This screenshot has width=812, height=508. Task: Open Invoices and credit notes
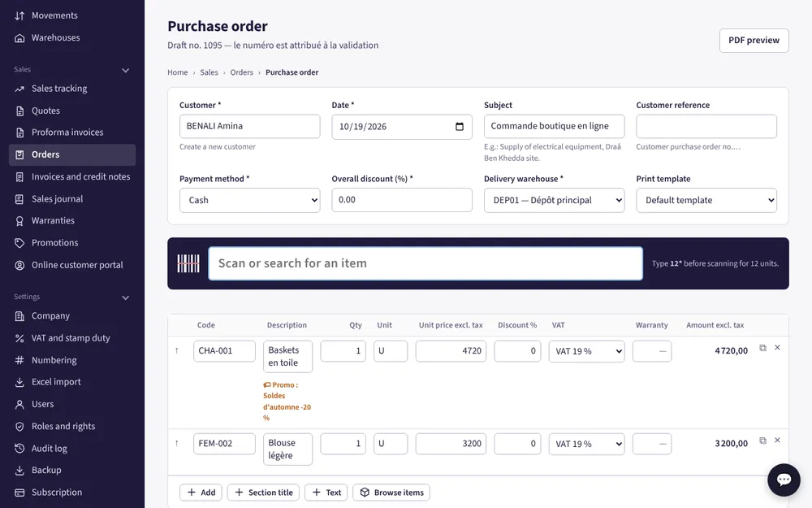(72, 176)
